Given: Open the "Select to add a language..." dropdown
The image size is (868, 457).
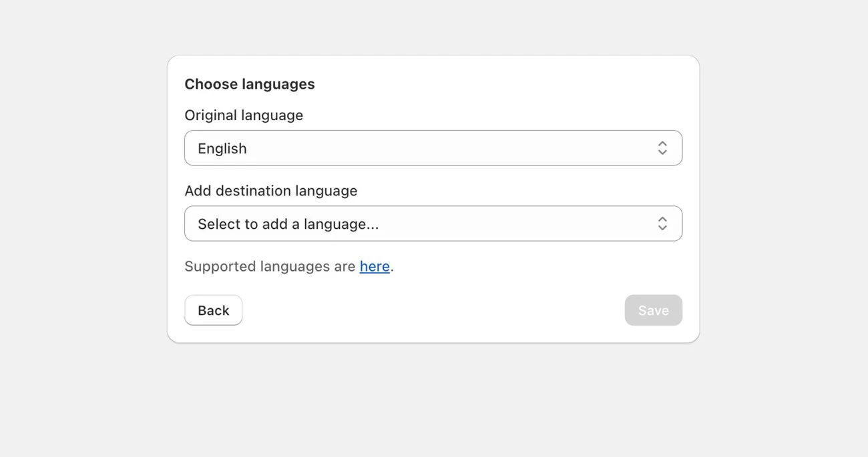Looking at the screenshot, I should 433,223.
